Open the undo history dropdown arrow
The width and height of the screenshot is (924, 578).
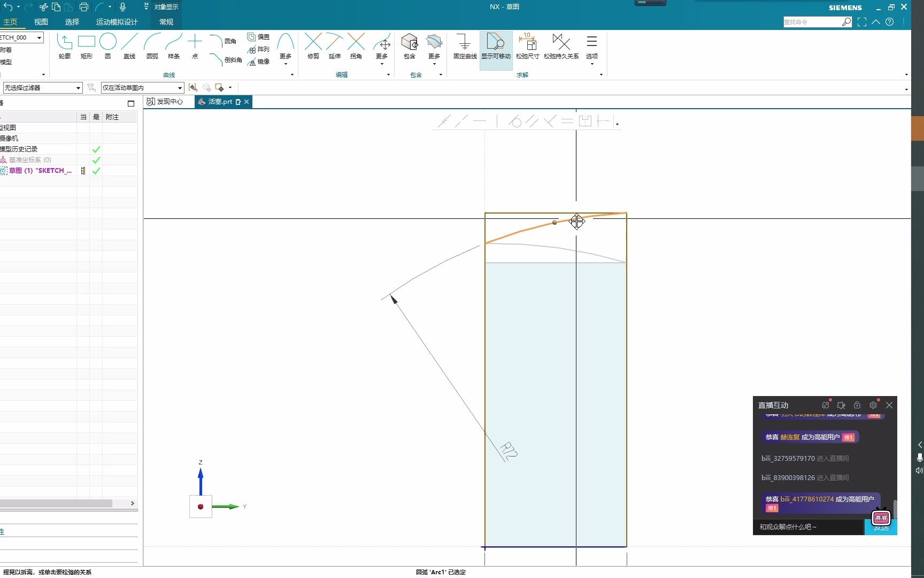coord(18,7)
